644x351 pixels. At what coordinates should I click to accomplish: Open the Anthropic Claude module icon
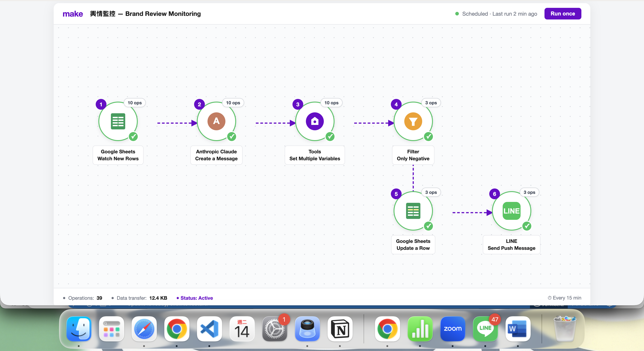point(216,121)
